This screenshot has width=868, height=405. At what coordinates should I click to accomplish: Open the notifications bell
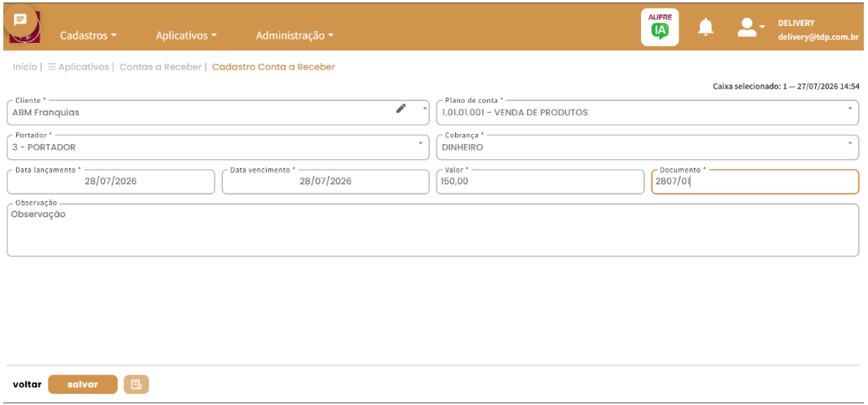pyautogui.click(x=705, y=27)
